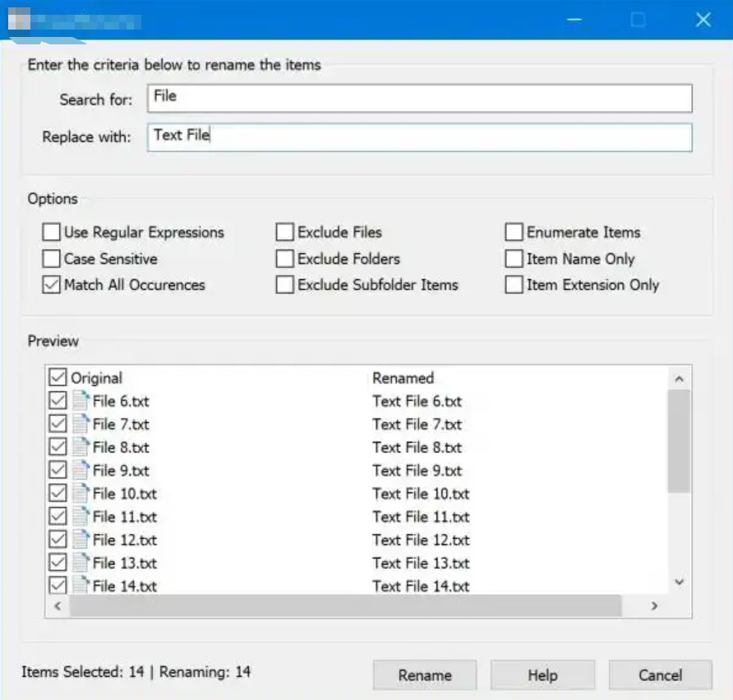This screenshot has height=700, width=733.
Task: Click the preview list scroll-down arrow
Action: (679, 583)
